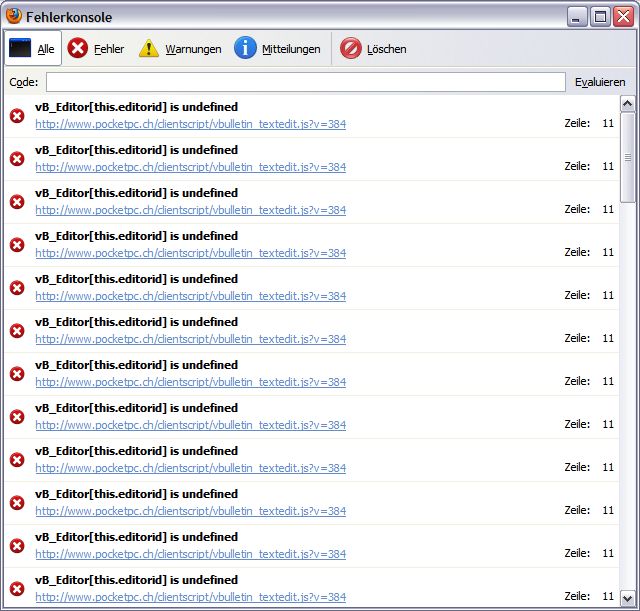Clear the console with Löschen
This screenshot has width=640, height=611.
tap(373, 49)
